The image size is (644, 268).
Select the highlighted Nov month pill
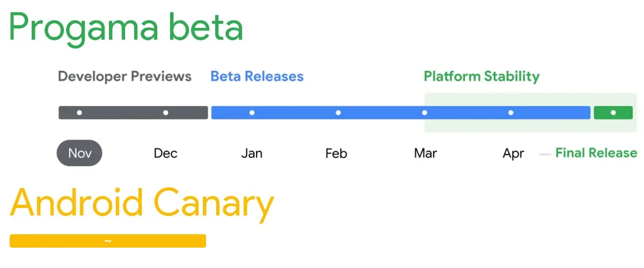pyautogui.click(x=79, y=153)
